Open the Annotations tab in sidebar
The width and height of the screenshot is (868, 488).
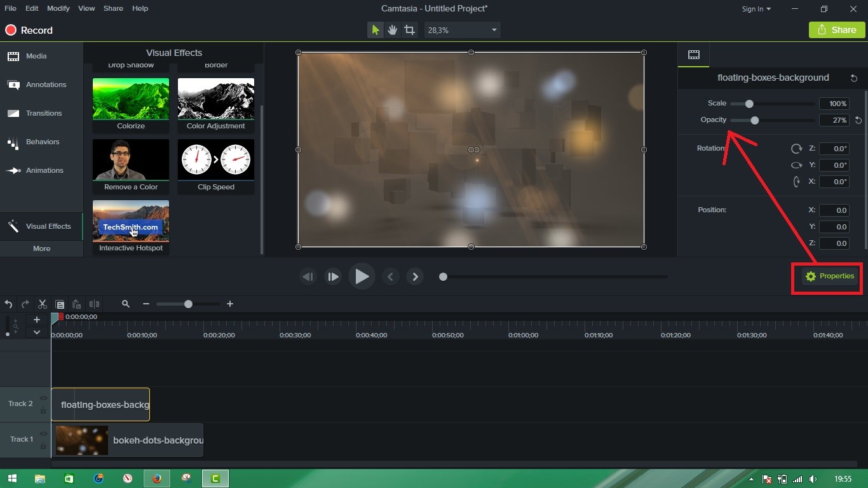click(x=41, y=85)
